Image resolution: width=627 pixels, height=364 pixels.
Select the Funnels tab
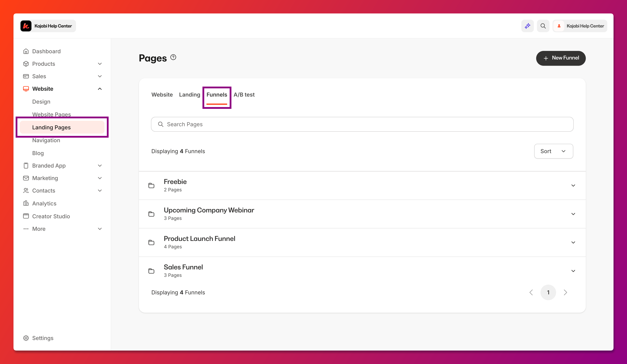(217, 95)
